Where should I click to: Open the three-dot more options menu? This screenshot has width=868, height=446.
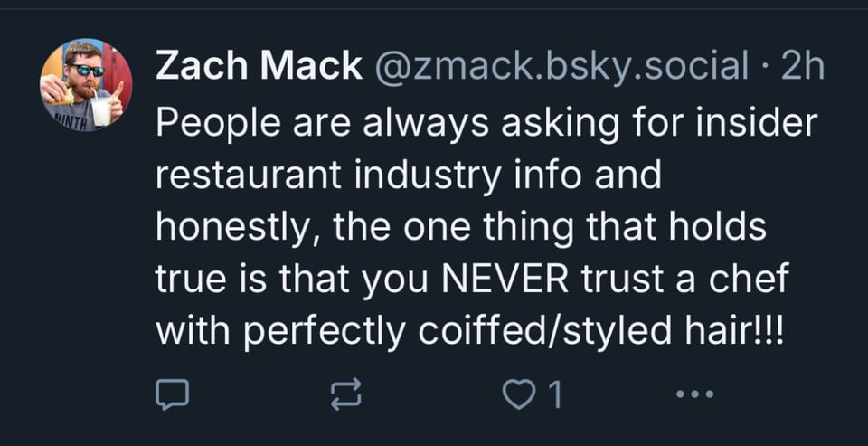click(695, 394)
